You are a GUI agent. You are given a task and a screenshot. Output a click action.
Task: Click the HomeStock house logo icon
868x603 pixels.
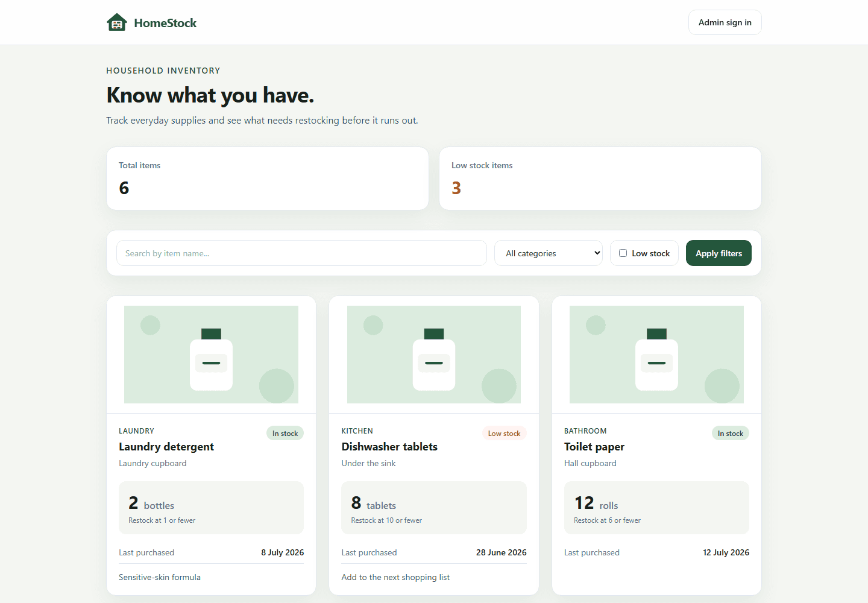click(x=117, y=22)
